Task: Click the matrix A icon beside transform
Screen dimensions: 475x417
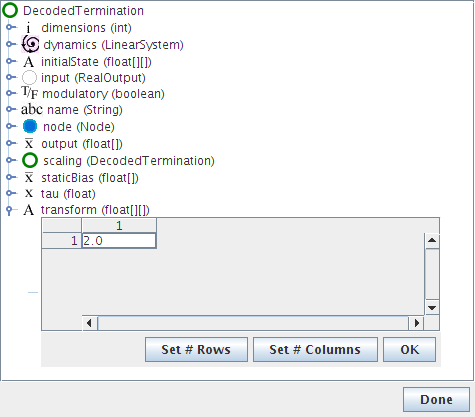Action: (29, 210)
